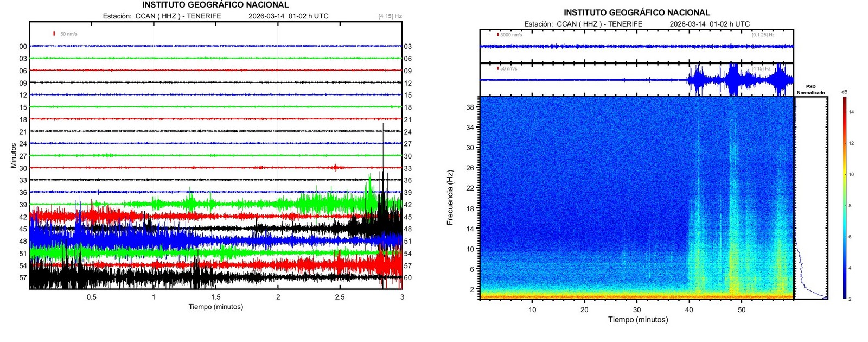The width and height of the screenshot is (868, 342).
Task: Click the blue trace at minute 00 row
Action: (x=215, y=46)
